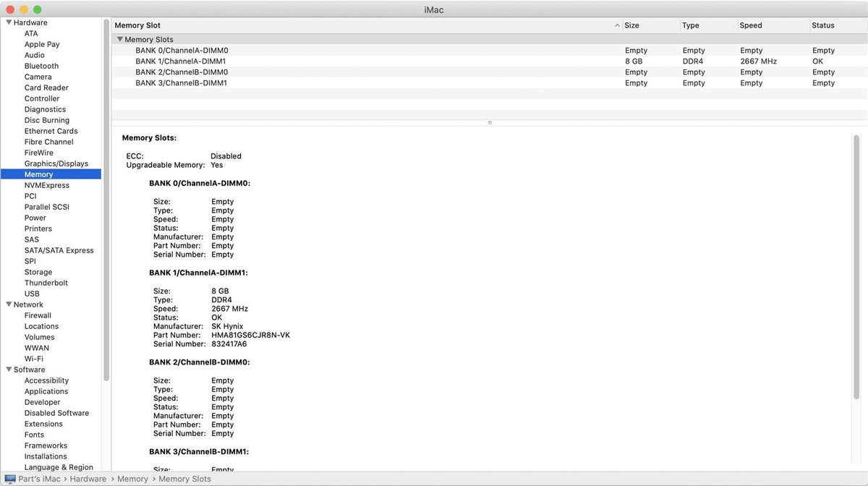
Task: Select Bluetooth in the Hardware sidebar
Action: 41,65
